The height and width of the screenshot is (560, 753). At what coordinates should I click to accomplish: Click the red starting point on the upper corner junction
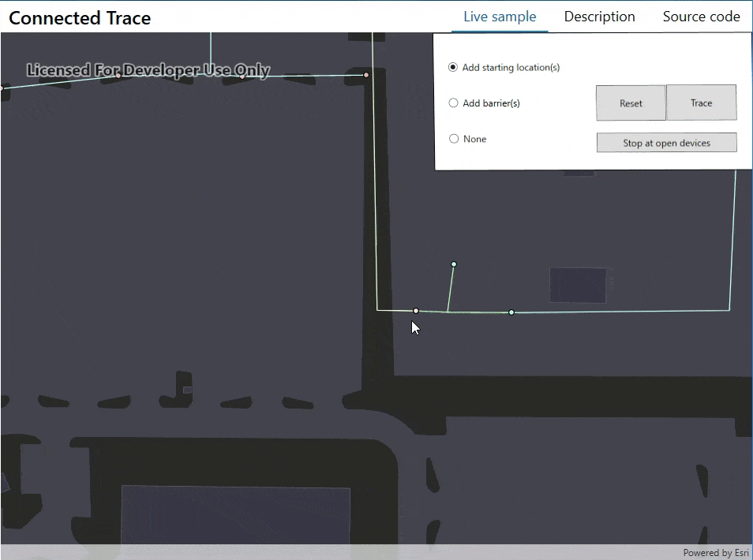pos(366,74)
